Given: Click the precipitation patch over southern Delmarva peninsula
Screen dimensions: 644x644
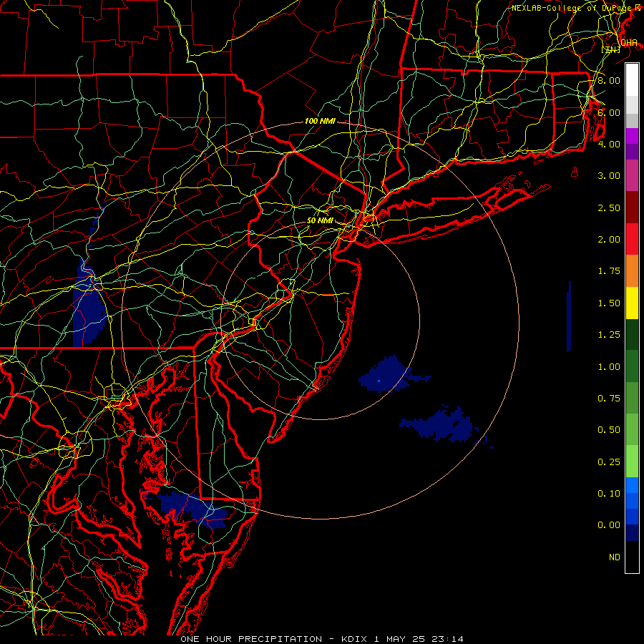Looking at the screenshot, I should [x=193, y=509].
